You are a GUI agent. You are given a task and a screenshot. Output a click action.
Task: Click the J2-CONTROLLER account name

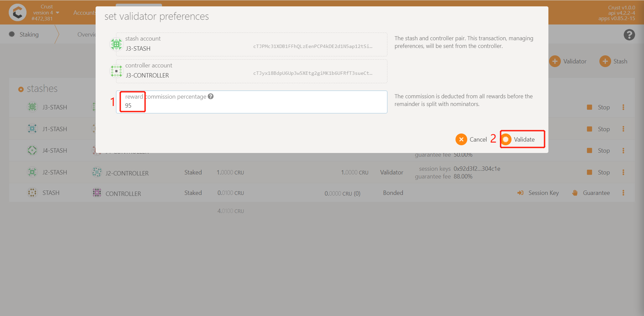(127, 173)
